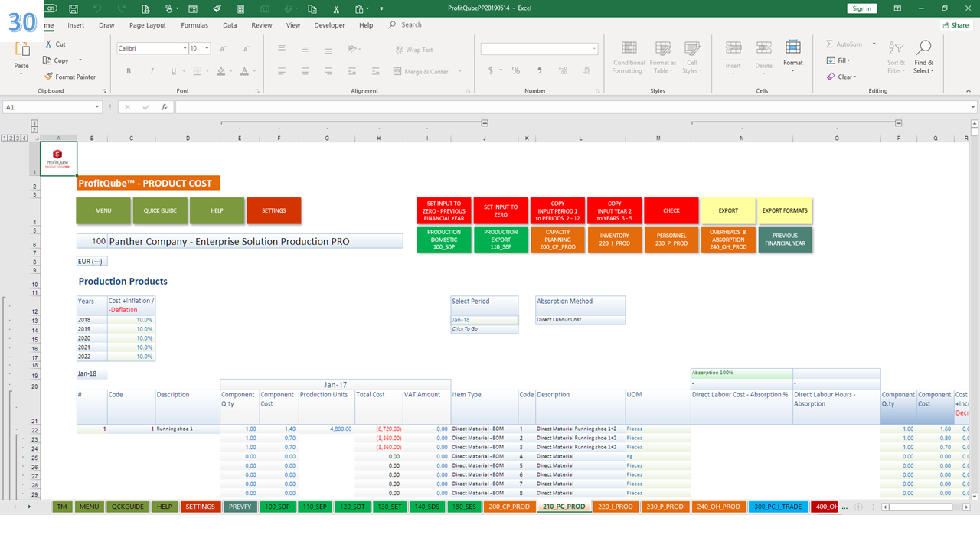Open Find & Select magnifier
This screenshot has height=551, width=980.
click(x=923, y=57)
